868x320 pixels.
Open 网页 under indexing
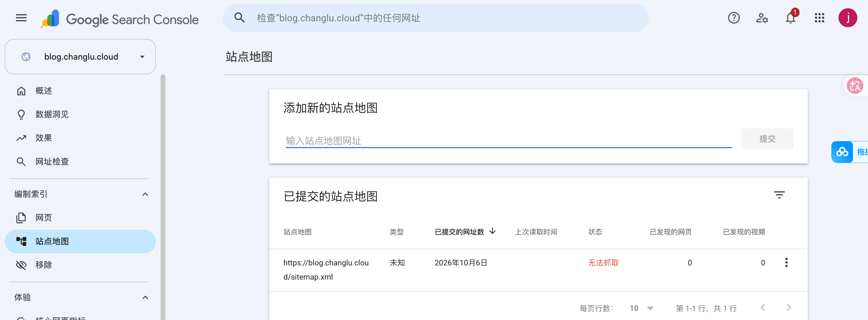pyautogui.click(x=80, y=218)
